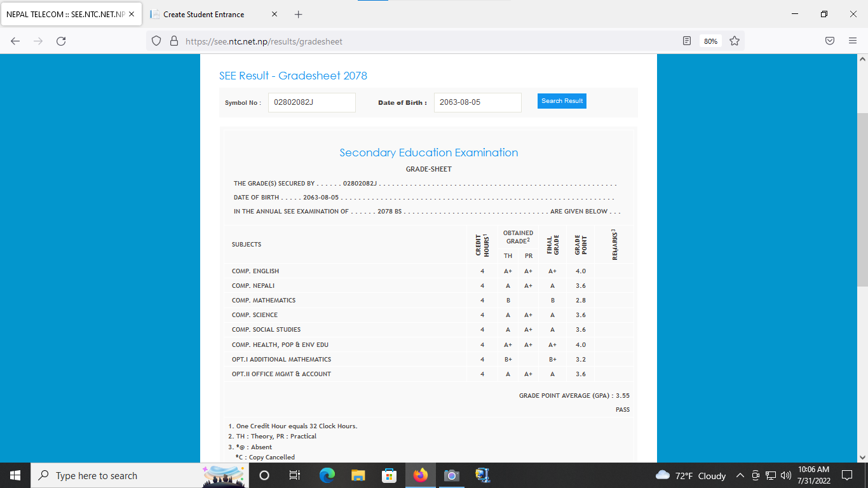The height and width of the screenshot is (488, 868).
Task: Switch to the Create Student Entrance tab
Action: point(203,14)
